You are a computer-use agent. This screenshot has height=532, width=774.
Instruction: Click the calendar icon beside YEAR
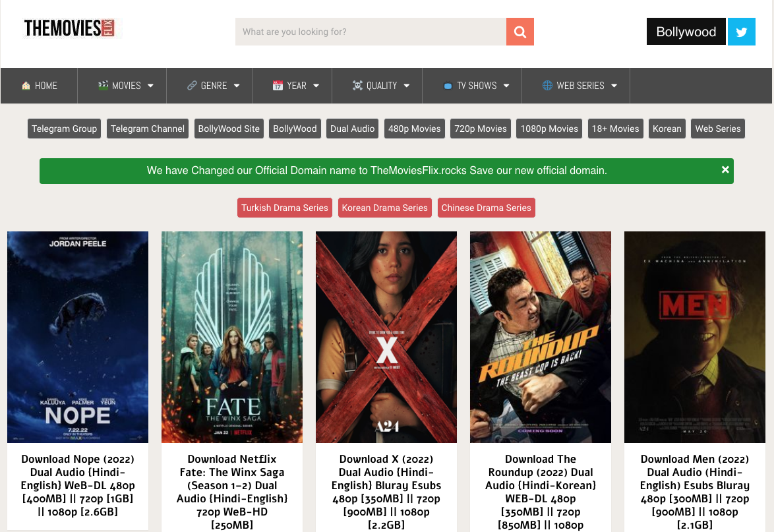(278, 86)
